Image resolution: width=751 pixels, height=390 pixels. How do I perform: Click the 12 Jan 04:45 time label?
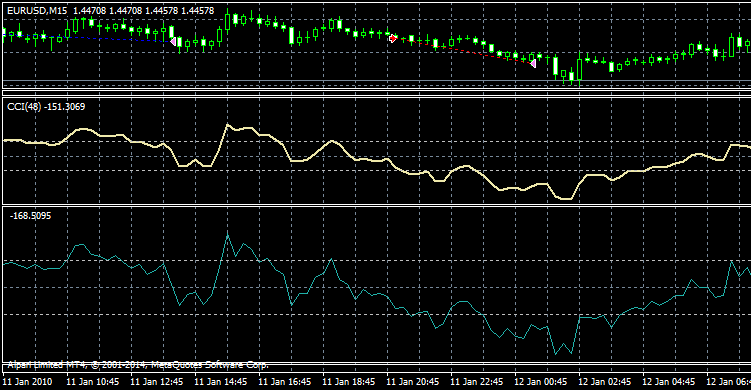pos(669,382)
